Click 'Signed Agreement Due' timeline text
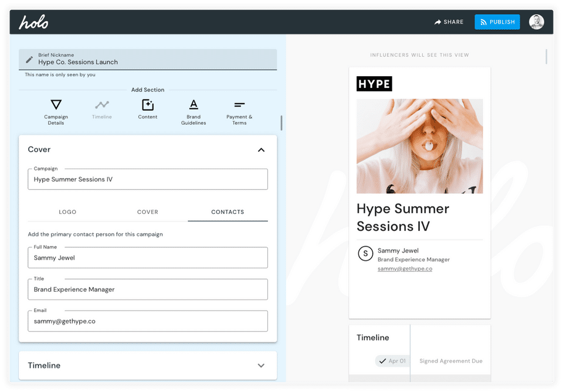The image size is (563, 392). click(451, 361)
